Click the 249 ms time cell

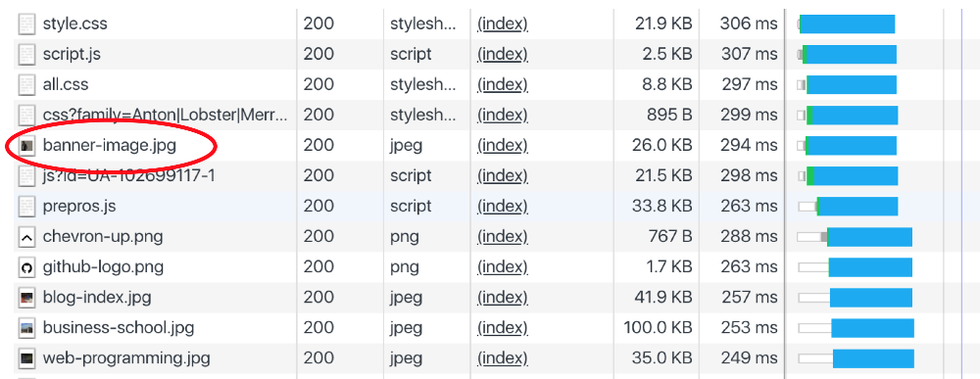750,359
